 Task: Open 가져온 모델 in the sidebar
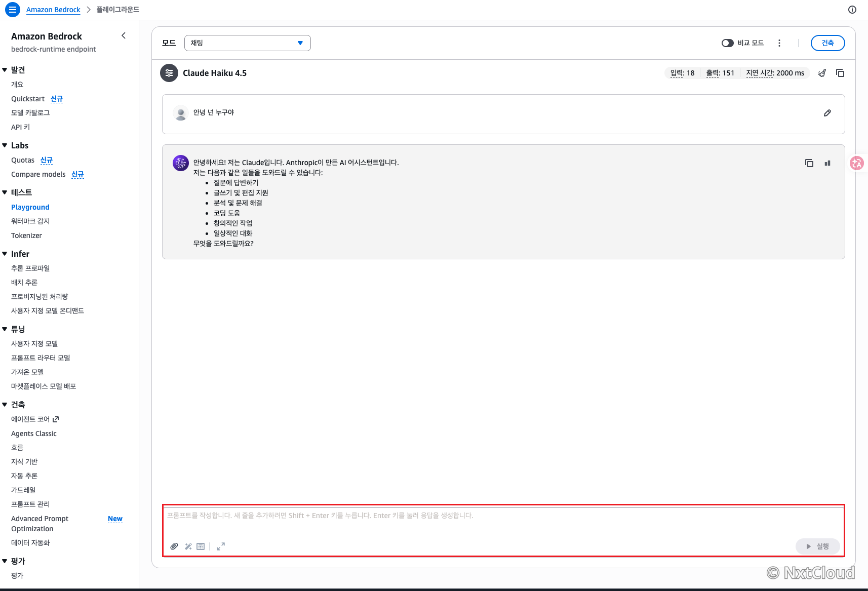point(27,372)
